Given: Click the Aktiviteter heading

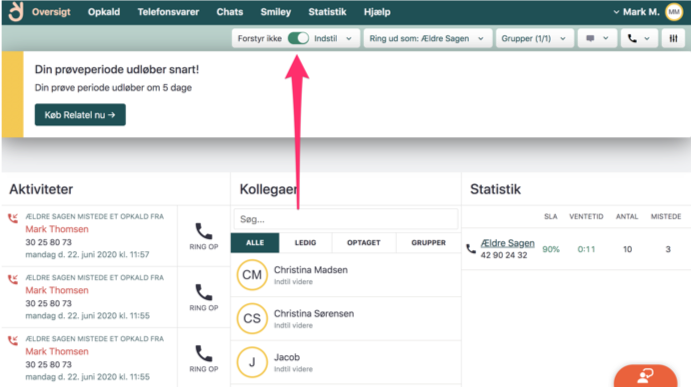Looking at the screenshot, I should coord(41,189).
